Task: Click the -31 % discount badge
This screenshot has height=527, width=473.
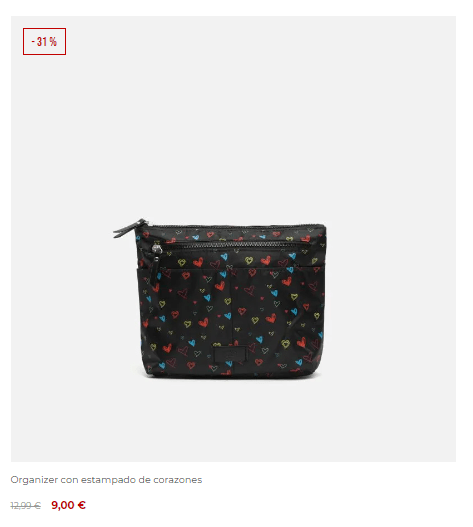Action: coord(44,41)
